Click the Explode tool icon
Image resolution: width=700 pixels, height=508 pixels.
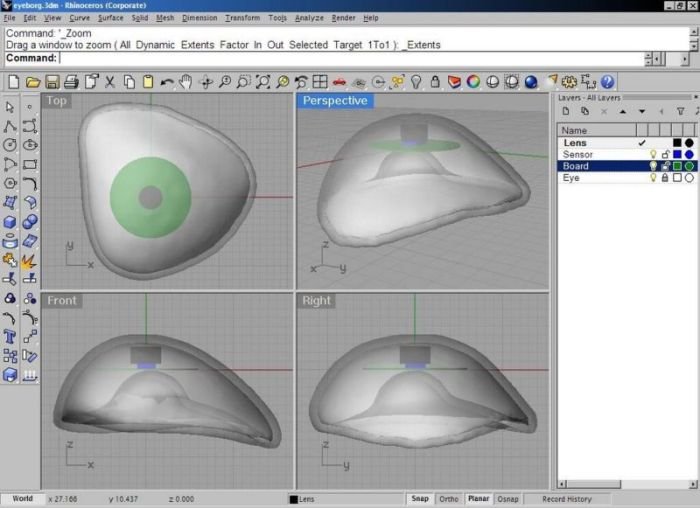(29, 260)
